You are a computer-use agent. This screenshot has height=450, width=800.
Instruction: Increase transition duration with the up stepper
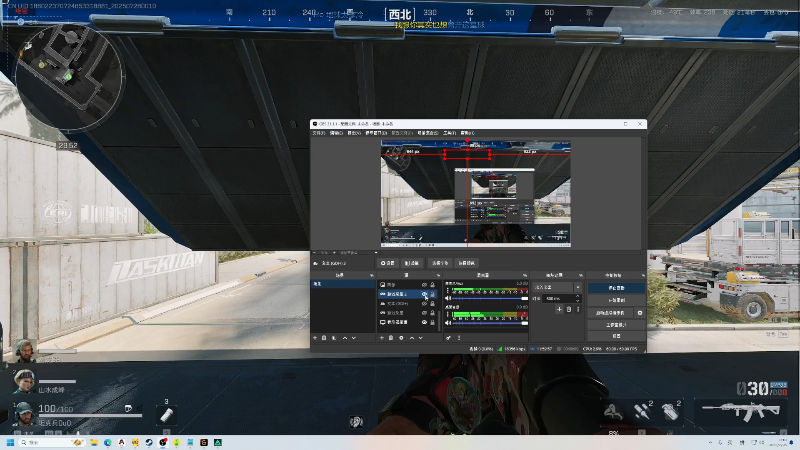tap(578, 296)
